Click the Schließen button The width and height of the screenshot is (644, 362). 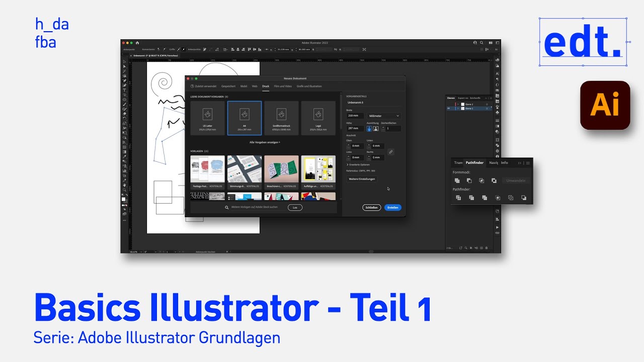click(x=371, y=207)
